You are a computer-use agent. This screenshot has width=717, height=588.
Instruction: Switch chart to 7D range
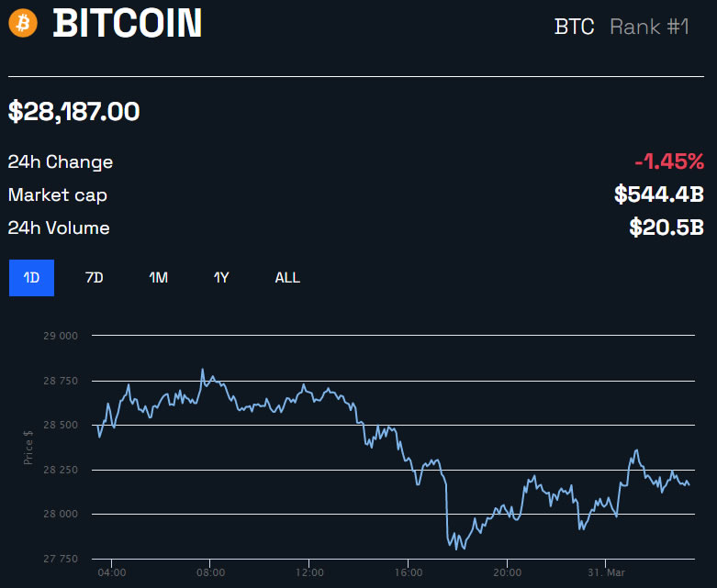[x=94, y=278]
